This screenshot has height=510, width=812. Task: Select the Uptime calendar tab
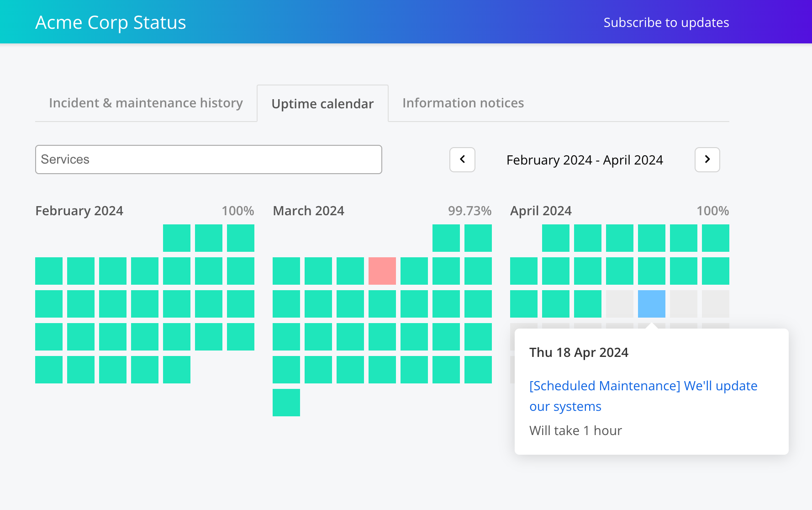click(322, 104)
